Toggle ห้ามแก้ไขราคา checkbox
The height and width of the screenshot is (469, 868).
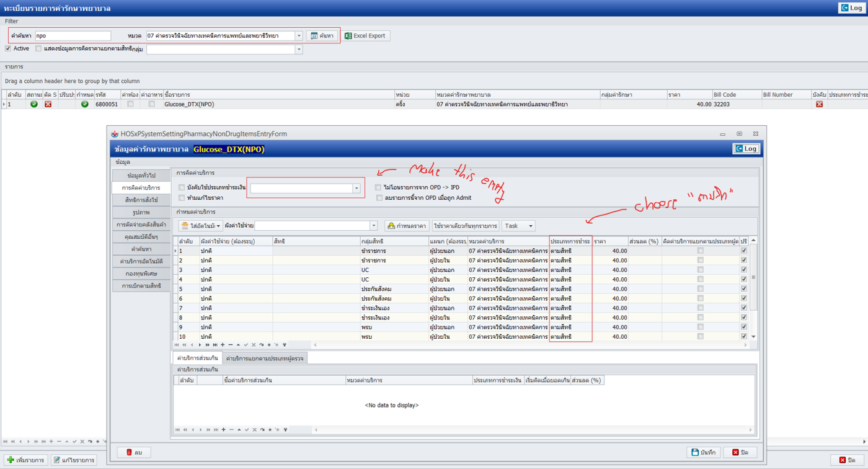click(x=181, y=198)
